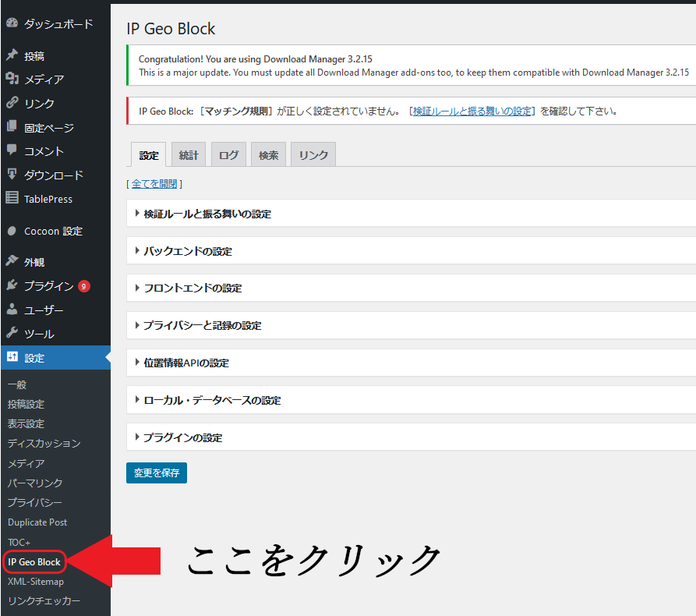The image size is (696, 616).
Task: Open 投稿設定 submenu item
Action: pos(26,404)
